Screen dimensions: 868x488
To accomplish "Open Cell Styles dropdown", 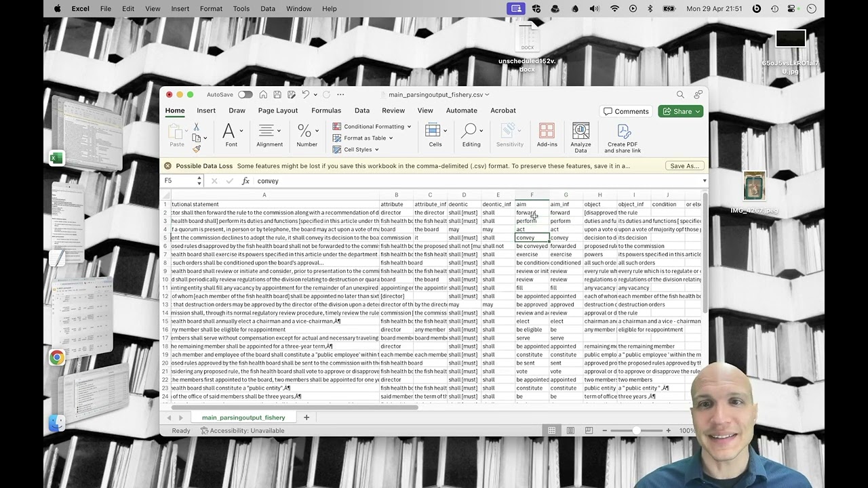I will [x=355, y=150].
